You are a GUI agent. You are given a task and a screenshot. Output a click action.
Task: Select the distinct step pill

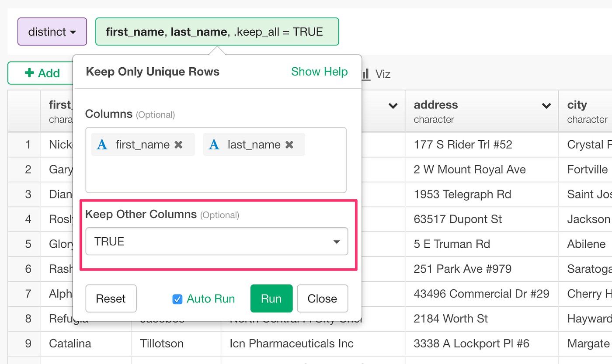[x=52, y=31]
